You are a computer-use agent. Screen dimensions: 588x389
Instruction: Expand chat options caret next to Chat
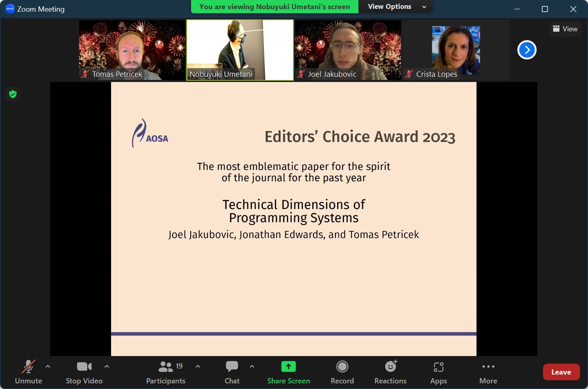pyautogui.click(x=252, y=366)
